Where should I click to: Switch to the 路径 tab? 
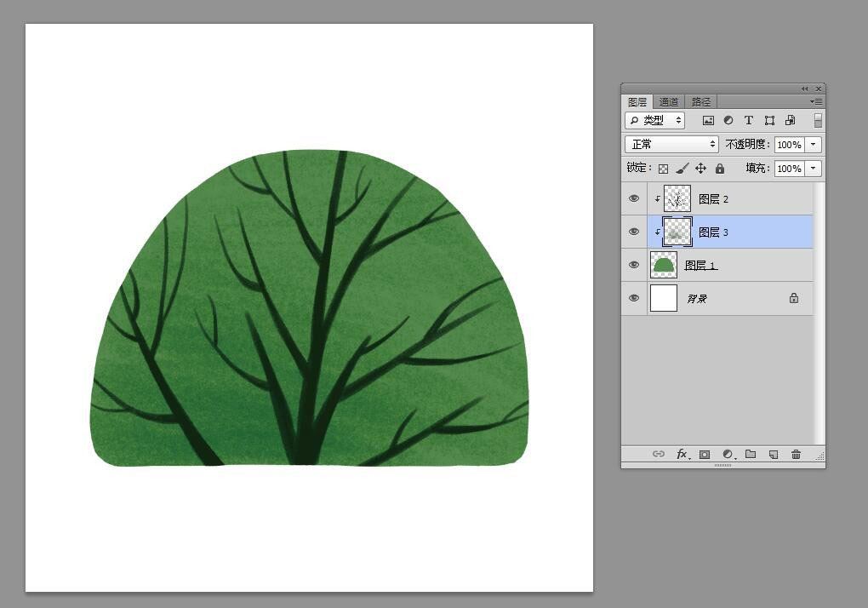coord(701,102)
